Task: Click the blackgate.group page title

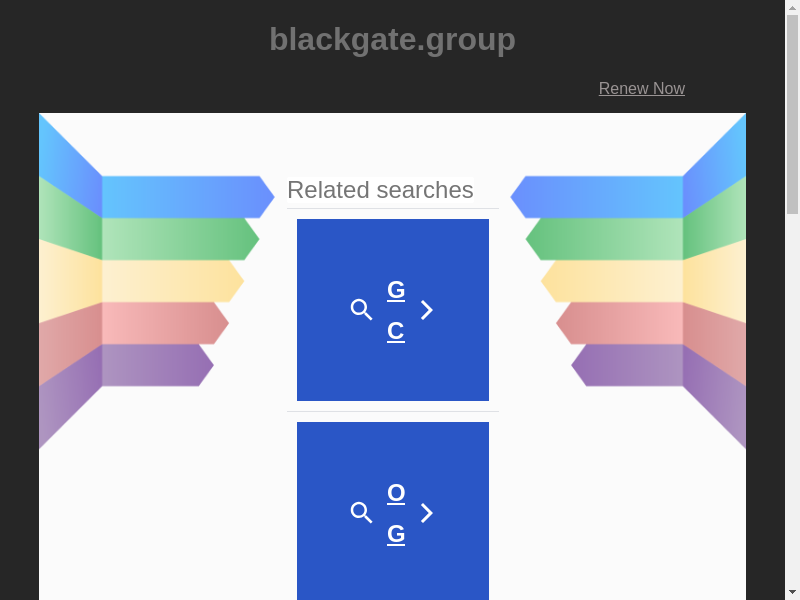Action: pos(392,39)
